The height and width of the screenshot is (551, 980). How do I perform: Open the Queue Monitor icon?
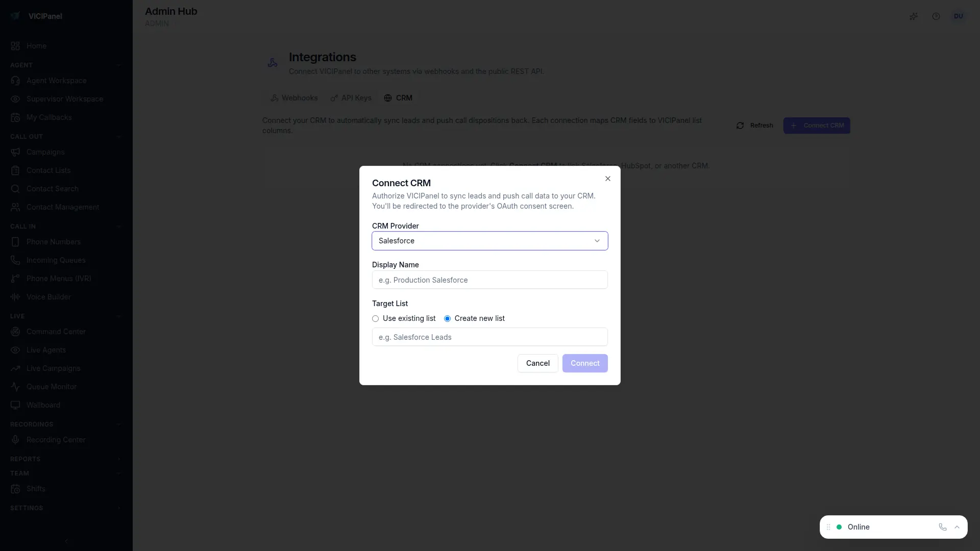(x=15, y=387)
